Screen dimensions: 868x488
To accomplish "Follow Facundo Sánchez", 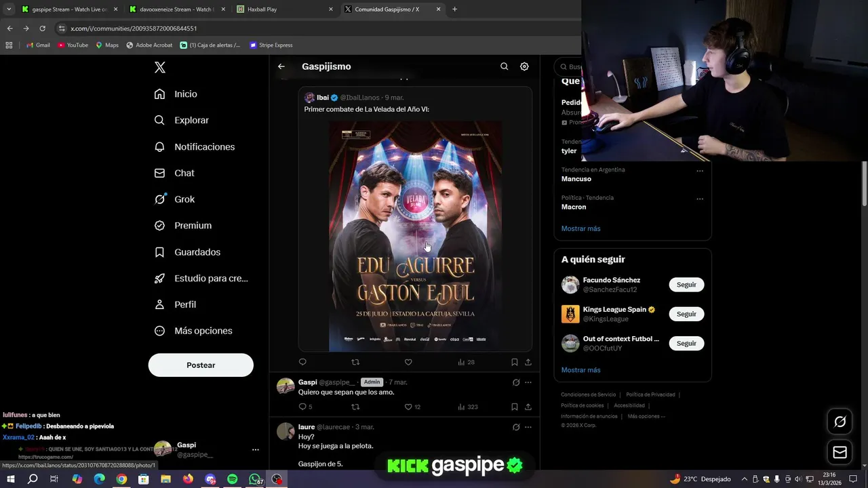I will pyautogui.click(x=686, y=285).
